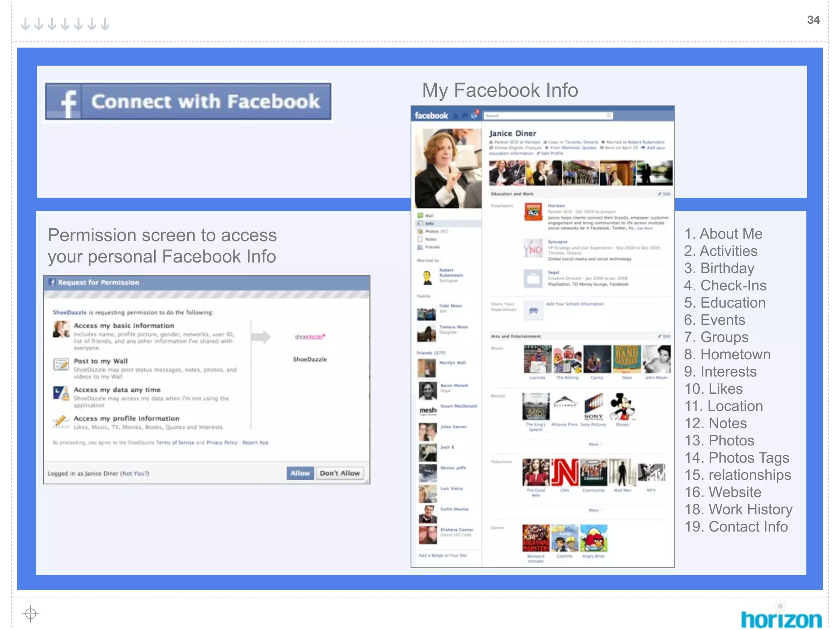This screenshot has height=630, width=840.
Task: Open the first photo in profile photo strip
Action: (x=507, y=173)
